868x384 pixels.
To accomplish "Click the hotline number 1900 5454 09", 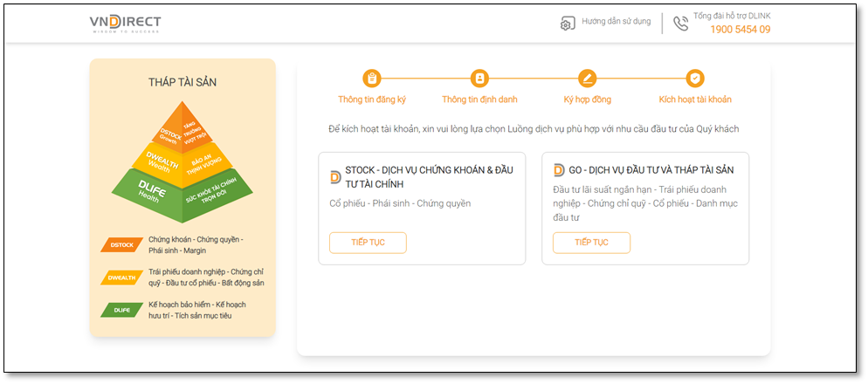I will coord(741,30).
